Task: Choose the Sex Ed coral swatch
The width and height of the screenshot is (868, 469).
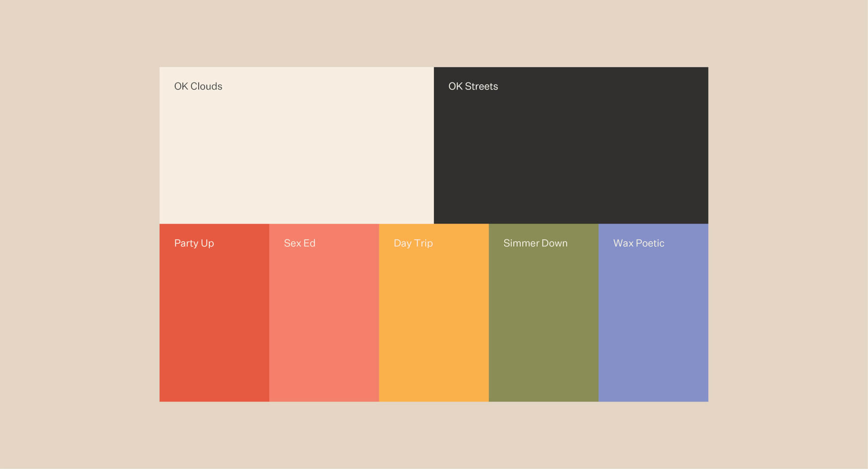Action: tap(324, 321)
